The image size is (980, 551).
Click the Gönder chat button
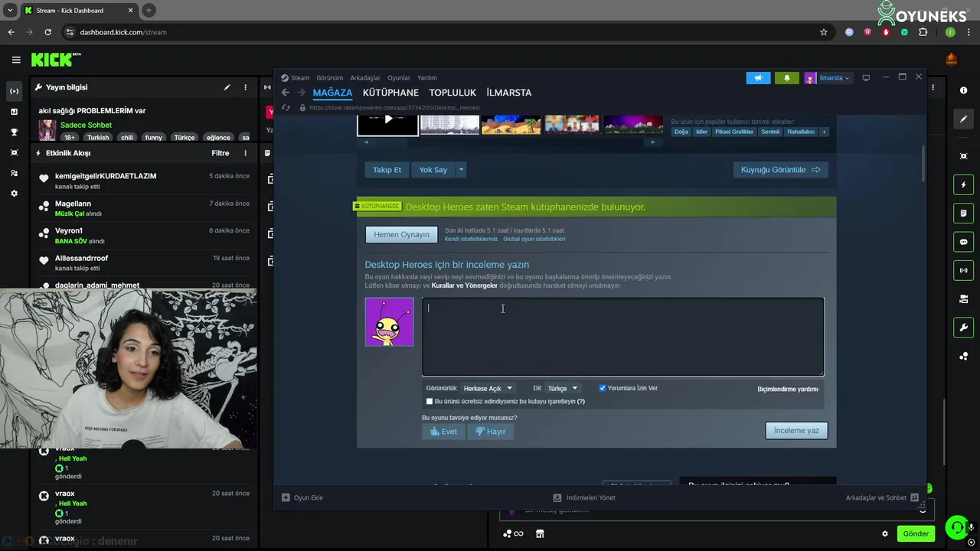pos(916,534)
